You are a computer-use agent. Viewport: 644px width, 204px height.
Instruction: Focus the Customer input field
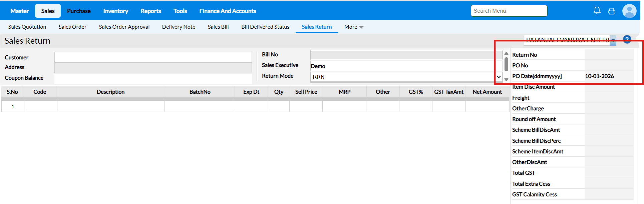153,57
